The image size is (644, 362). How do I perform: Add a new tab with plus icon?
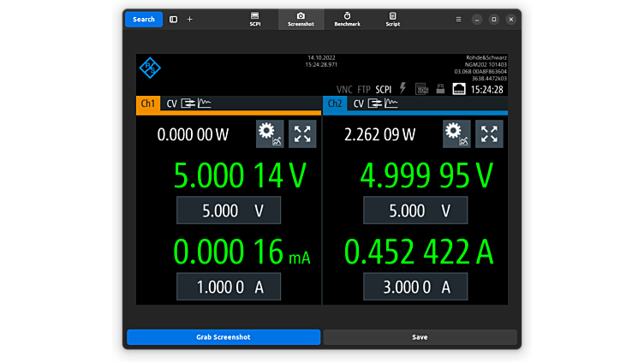[190, 19]
